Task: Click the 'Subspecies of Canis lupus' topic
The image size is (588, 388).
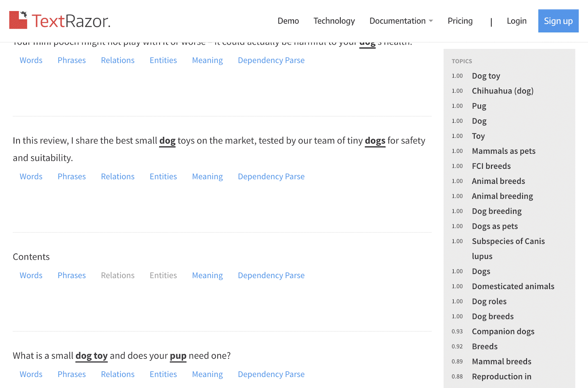Action: [508, 242]
